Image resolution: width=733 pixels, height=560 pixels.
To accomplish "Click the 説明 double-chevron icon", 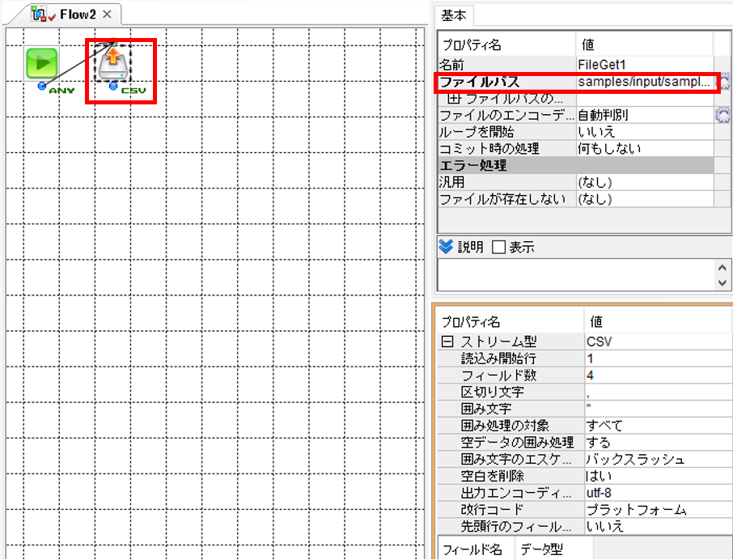I will (x=446, y=246).
